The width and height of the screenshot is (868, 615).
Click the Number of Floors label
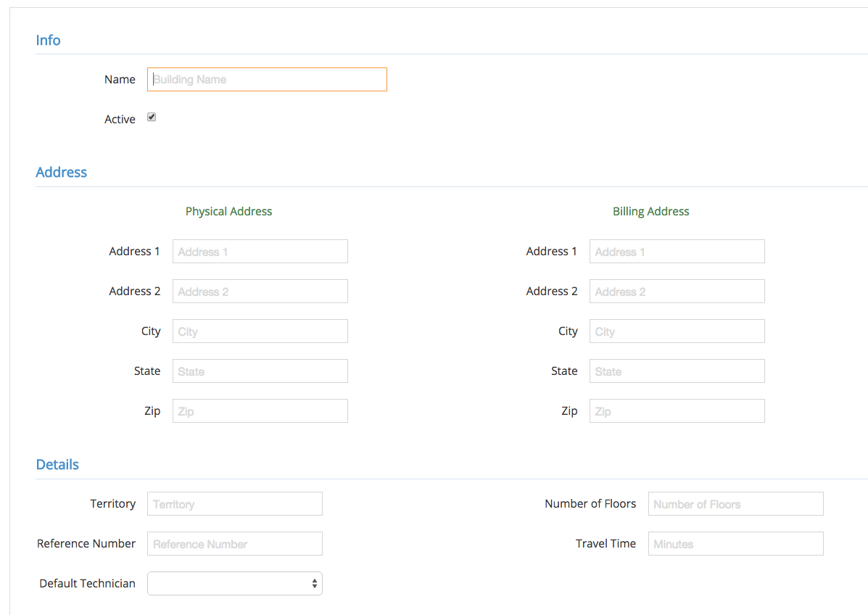[x=590, y=504]
